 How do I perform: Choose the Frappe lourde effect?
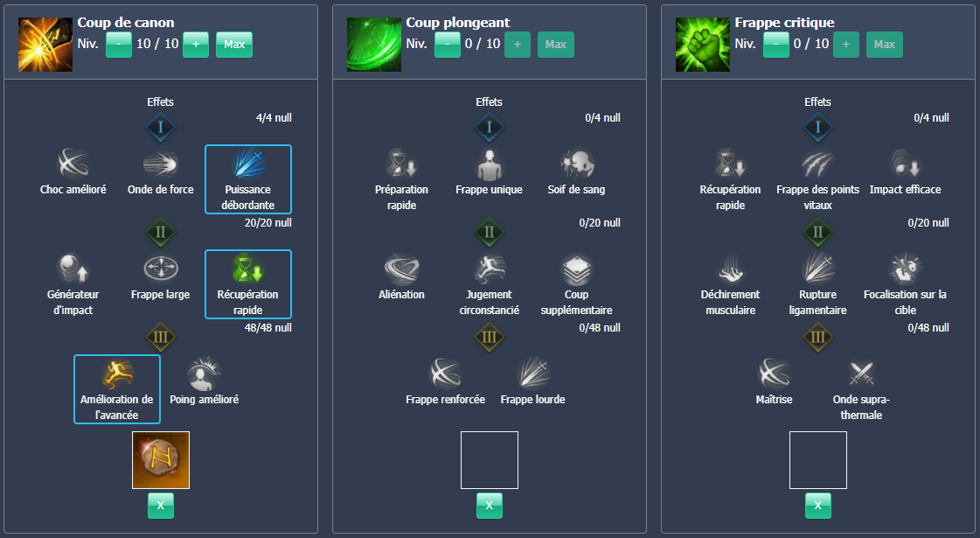[532, 374]
